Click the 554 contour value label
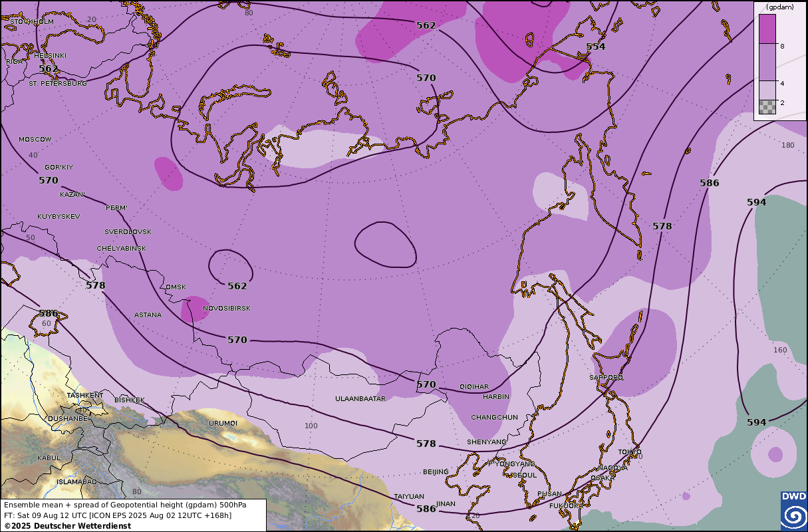 tap(595, 47)
